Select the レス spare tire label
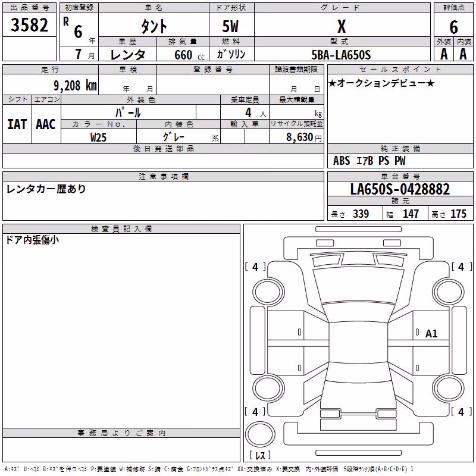 [260, 455]
